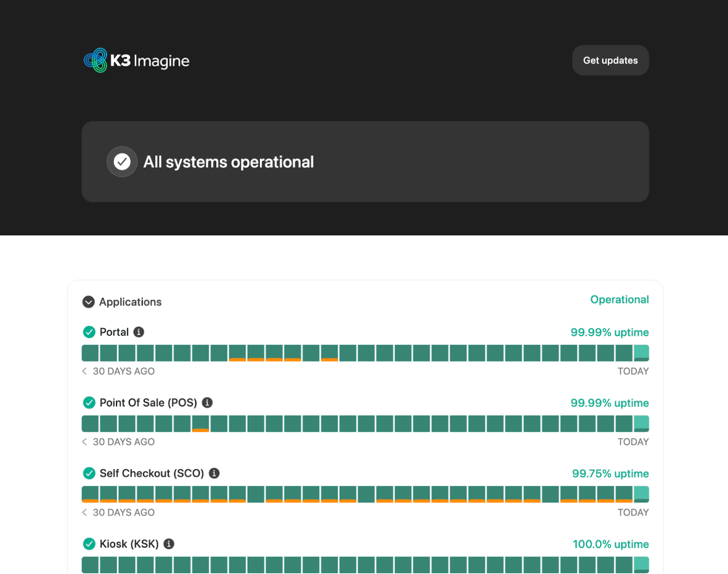Screen dimensions: 728x574
Task: Select the green status check next to Portal
Action: 89,332
